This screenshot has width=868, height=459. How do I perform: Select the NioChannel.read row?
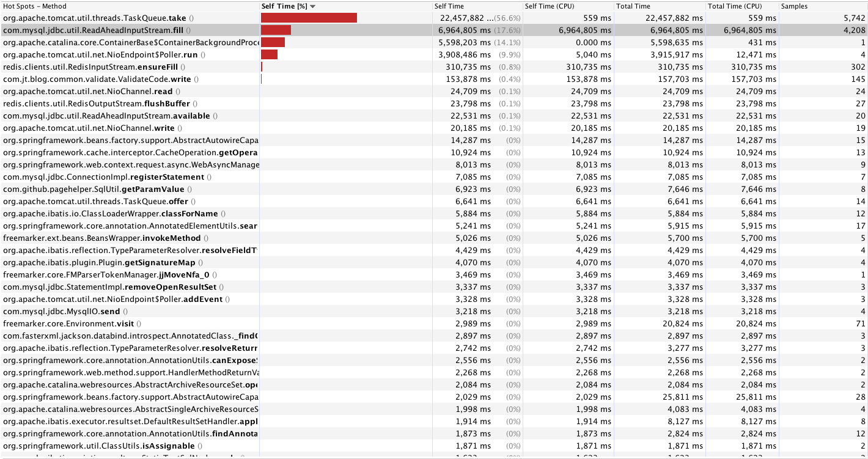coord(434,92)
